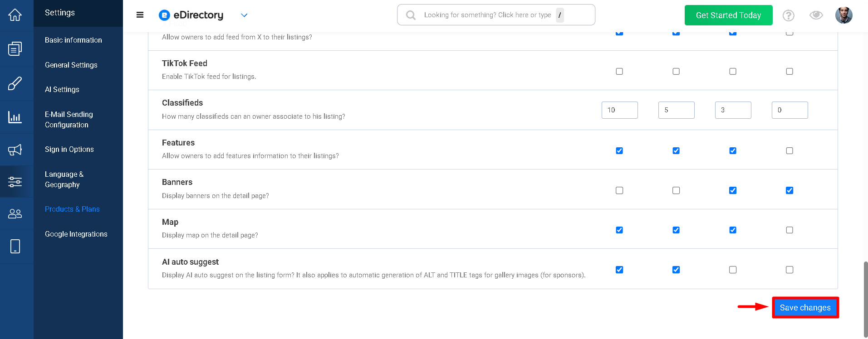This screenshot has height=339, width=868.
Task: Go to General Settings menu item
Action: 71,65
